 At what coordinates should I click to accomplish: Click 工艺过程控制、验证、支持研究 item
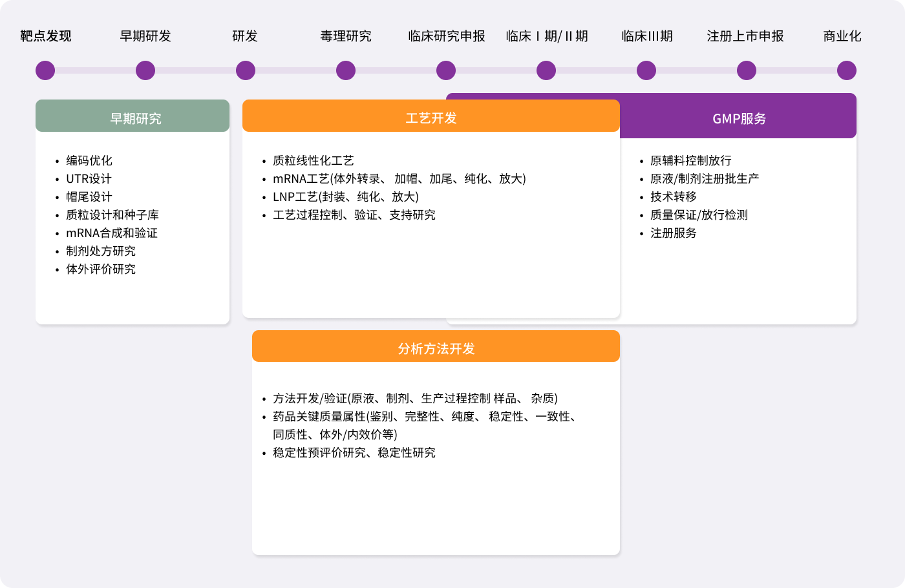coord(354,215)
